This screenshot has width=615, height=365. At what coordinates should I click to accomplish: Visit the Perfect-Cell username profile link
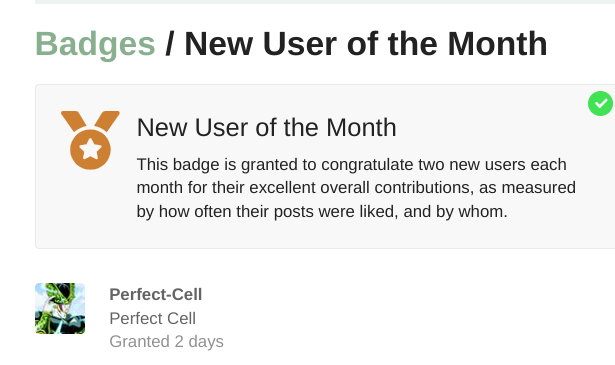point(156,294)
